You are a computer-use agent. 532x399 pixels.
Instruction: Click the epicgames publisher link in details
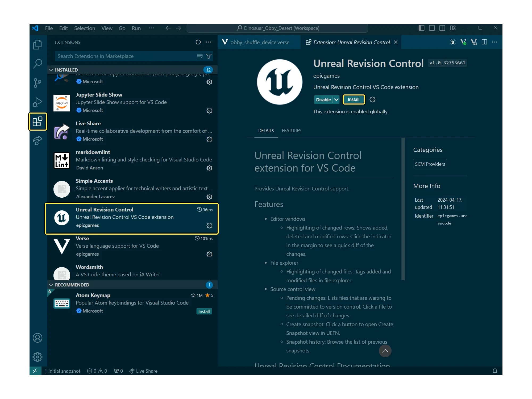click(x=326, y=76)
